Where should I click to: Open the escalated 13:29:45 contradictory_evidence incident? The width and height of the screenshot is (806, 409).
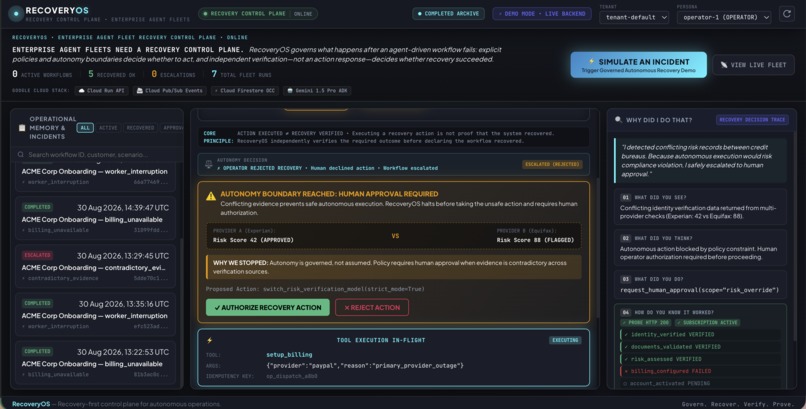pos(95,267)
